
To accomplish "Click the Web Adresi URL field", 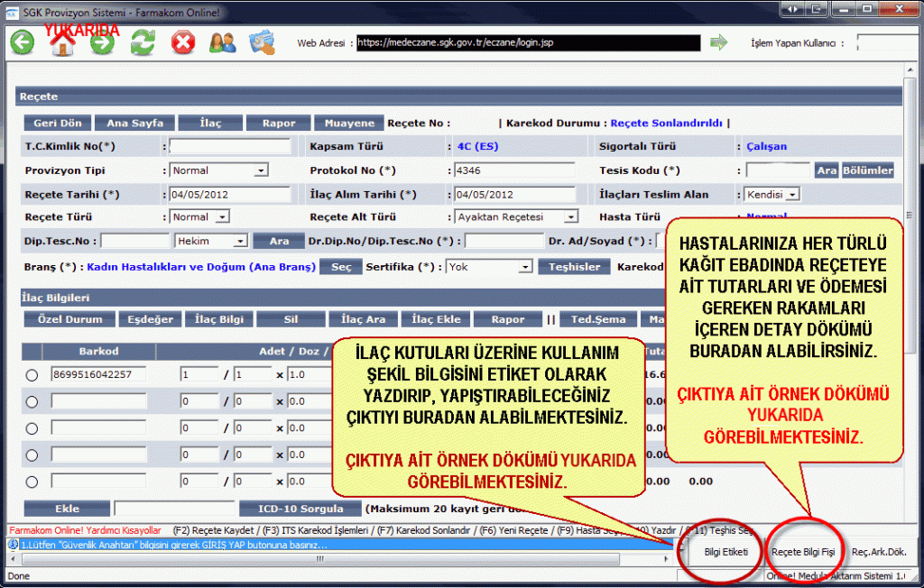I will 528,42.
